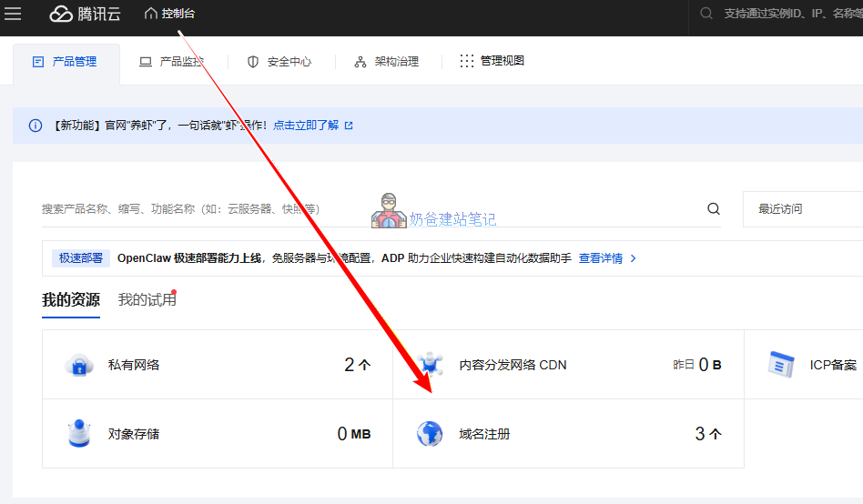The width and height of the screenshot is (863, 504).
Task: Click the 3 个 domain count
Action: (708, 434)
